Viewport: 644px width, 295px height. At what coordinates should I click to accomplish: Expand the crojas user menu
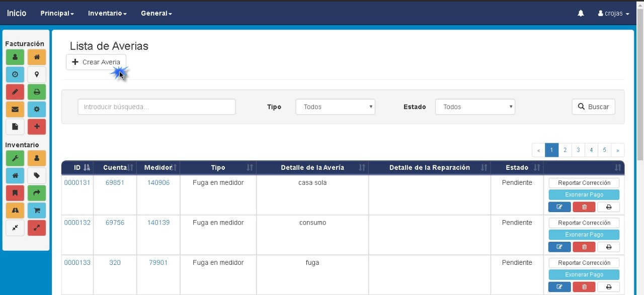point(613,14)
